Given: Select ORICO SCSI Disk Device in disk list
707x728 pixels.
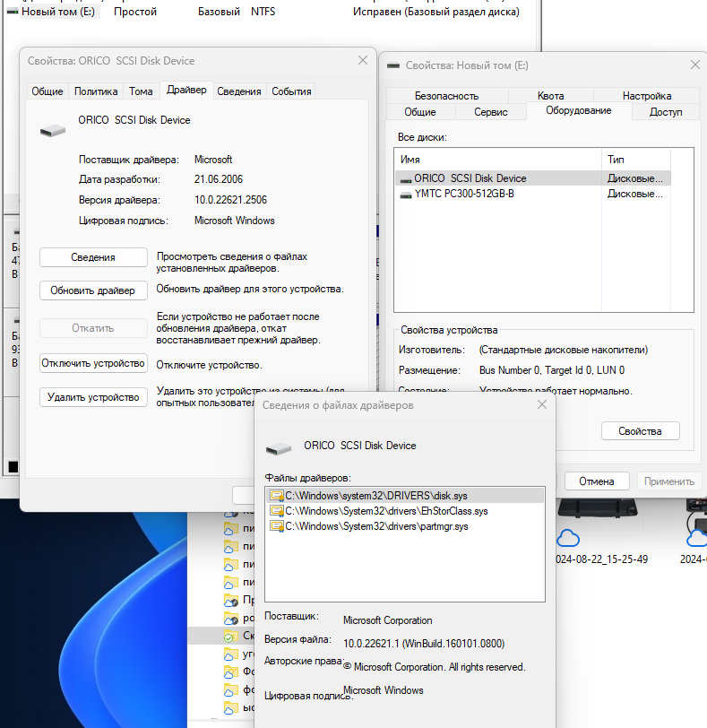Looking at the screenshot, I should coord(532,178).
